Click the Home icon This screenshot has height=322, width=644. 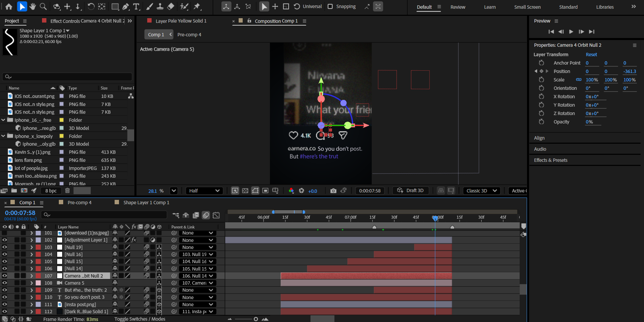tap(9, 6)
